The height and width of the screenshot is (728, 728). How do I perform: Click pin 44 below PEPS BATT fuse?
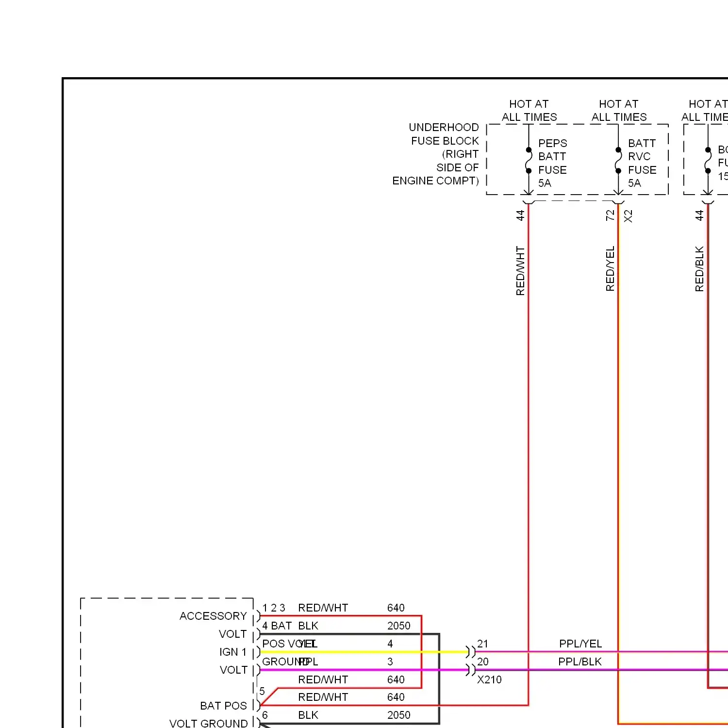tap(520, 215)
